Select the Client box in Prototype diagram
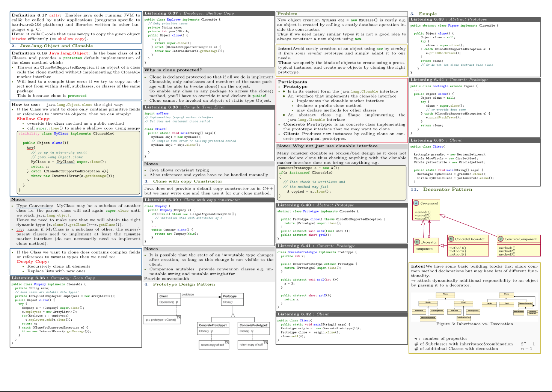Screen dimensions: 552x392 (169, 299)
